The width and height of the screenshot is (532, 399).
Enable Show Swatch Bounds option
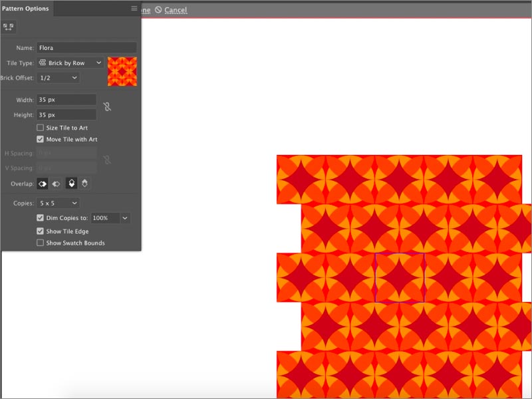[41, 243]
